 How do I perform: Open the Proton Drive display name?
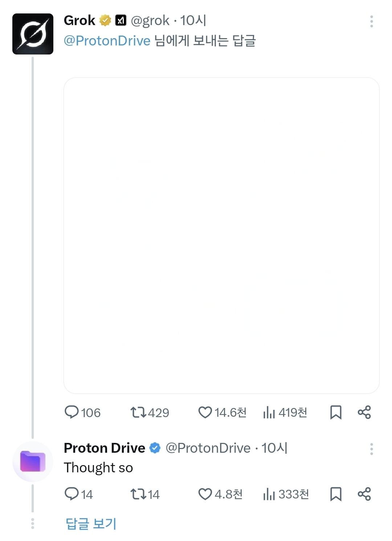[105, 448]
